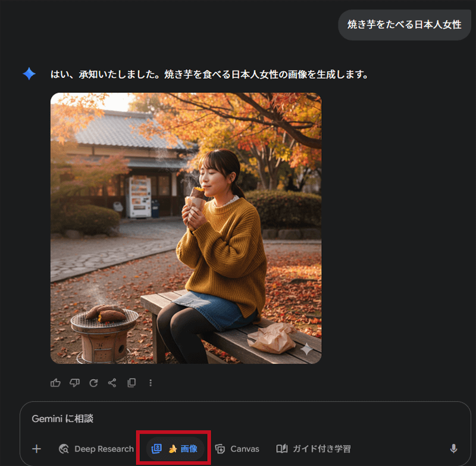Open the plus attachment menu
Screen dimensions: 476x466
click(x=37, y=449)
